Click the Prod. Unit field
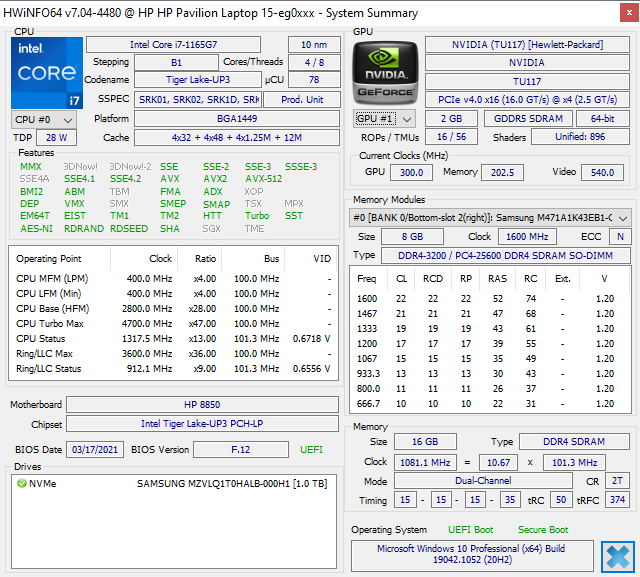640x577 pixels. [302, 100]
